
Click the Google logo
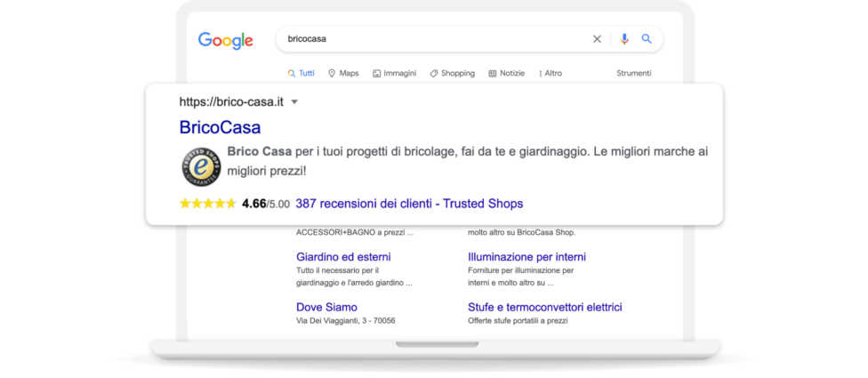[x=226, y=40]
